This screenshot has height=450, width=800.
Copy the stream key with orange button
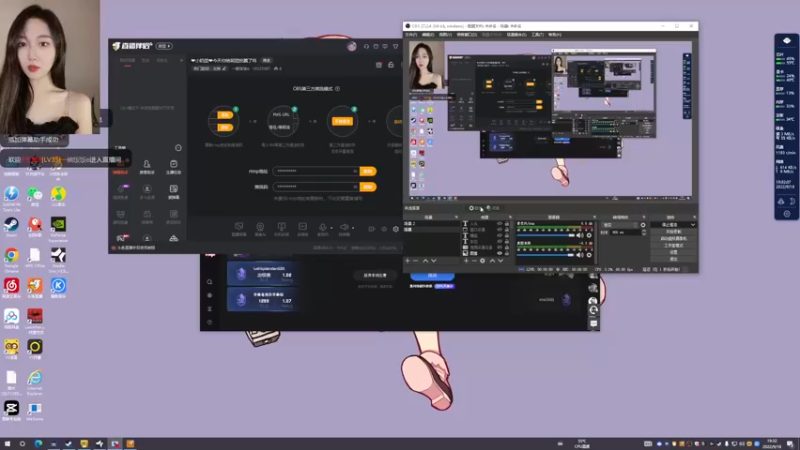coord(368,187)
